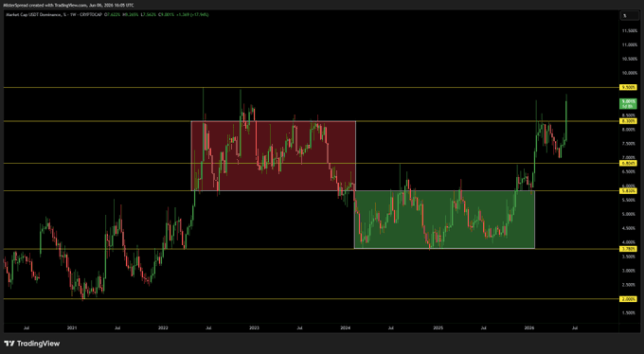The width and height of the screenshot is (644, 354).
Task: Click the 2023 label on time axis
Action: tap(254, 327)
